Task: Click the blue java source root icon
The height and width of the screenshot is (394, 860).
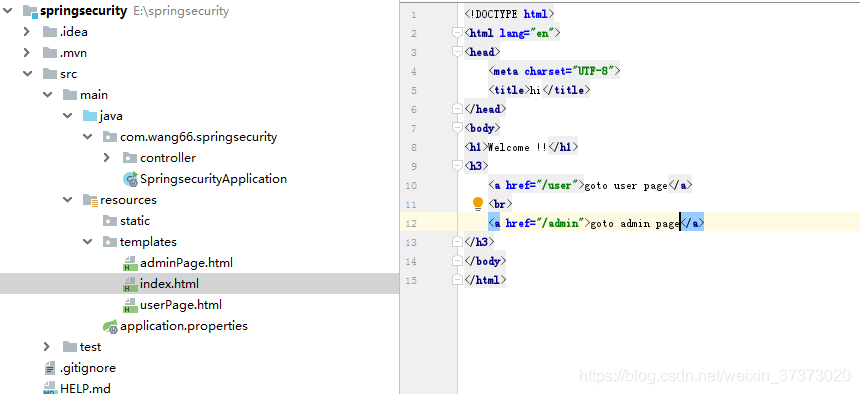Action: 90,116
